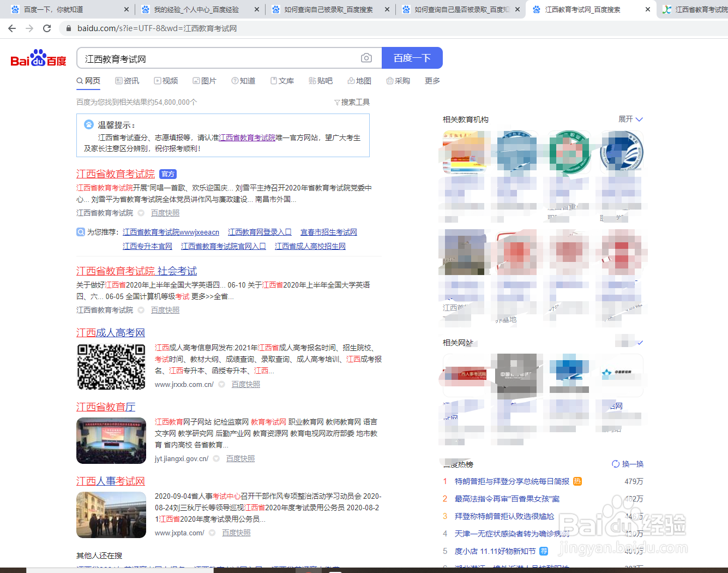Click the icon after 江西省教育考试院 under first result
The image size is (728, 573).
click(141, 213)
